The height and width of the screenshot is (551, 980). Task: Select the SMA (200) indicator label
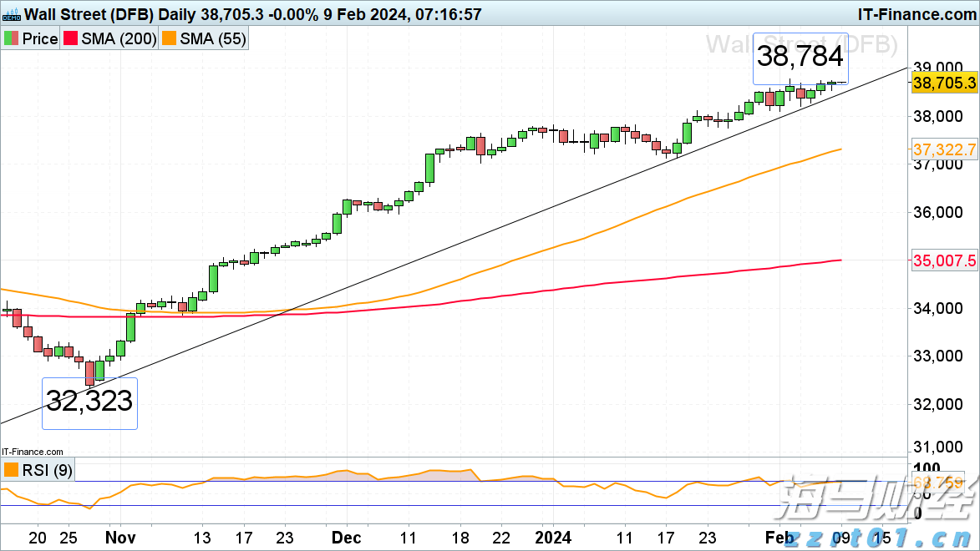pyautogui.click(x=119, y=39)
